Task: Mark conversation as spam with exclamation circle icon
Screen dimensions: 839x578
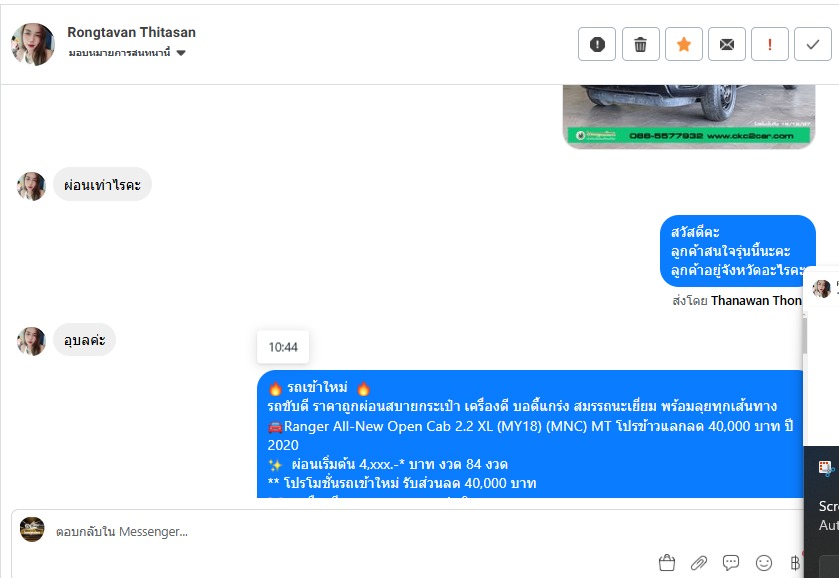Action: click(597, 44)
